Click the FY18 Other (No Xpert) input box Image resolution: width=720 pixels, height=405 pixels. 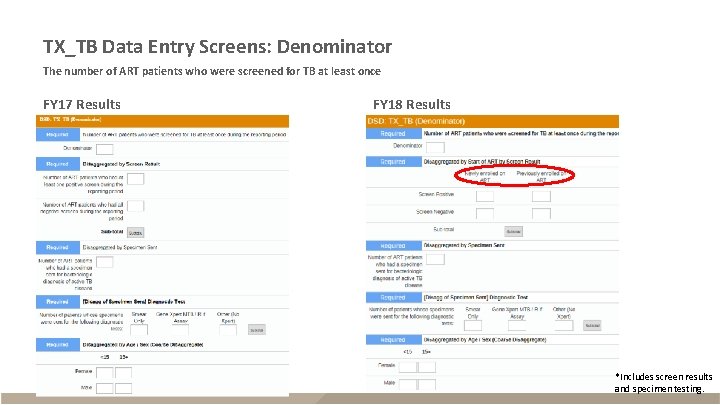[x=564, y=326]
